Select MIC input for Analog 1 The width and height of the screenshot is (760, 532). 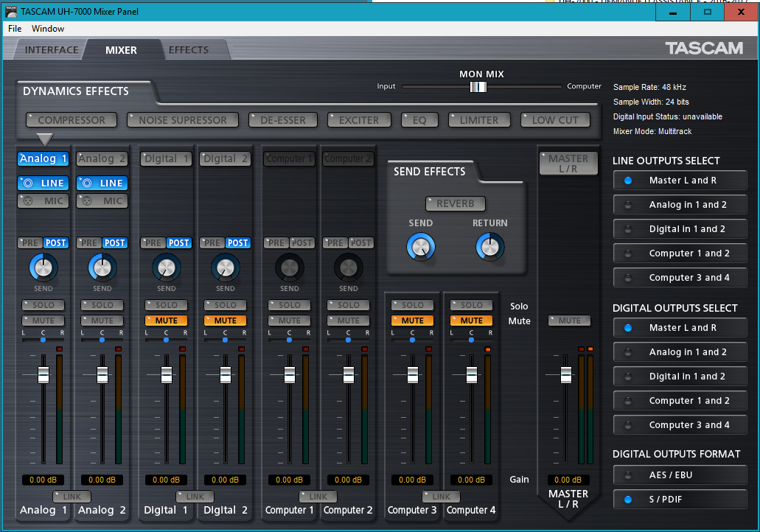pos(43,201)
